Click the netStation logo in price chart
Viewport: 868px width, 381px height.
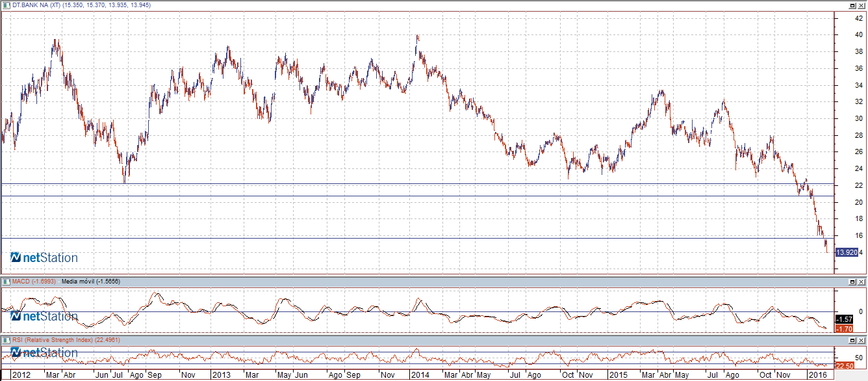[44, 258]
